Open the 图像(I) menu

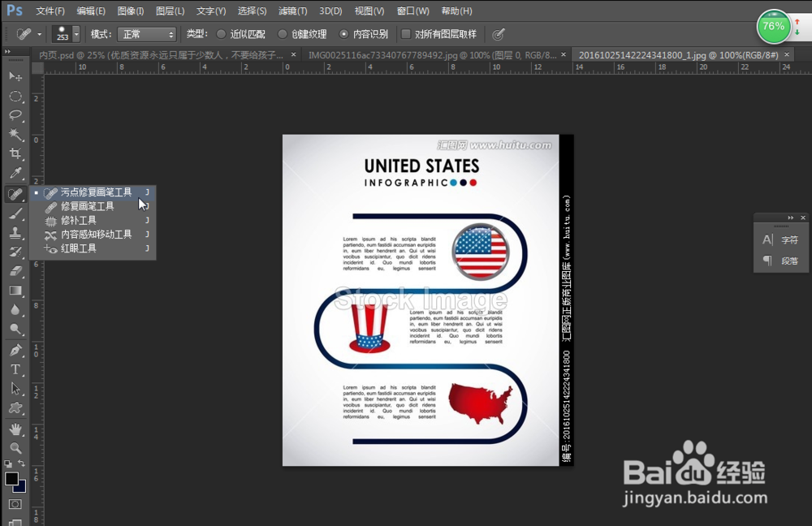pos(131,11)
